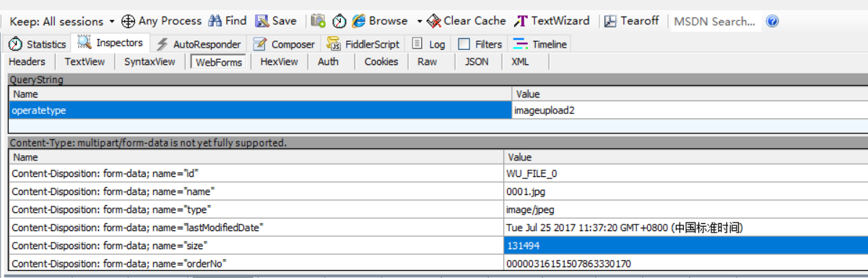
Task: Select the WebForms inspector tab
Action: [219, 62]
